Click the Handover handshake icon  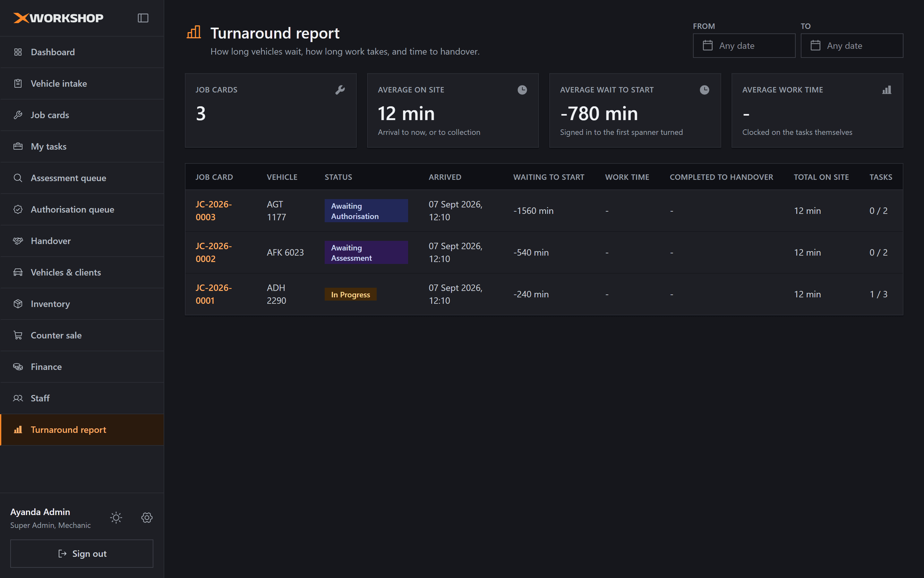(18, 241)
